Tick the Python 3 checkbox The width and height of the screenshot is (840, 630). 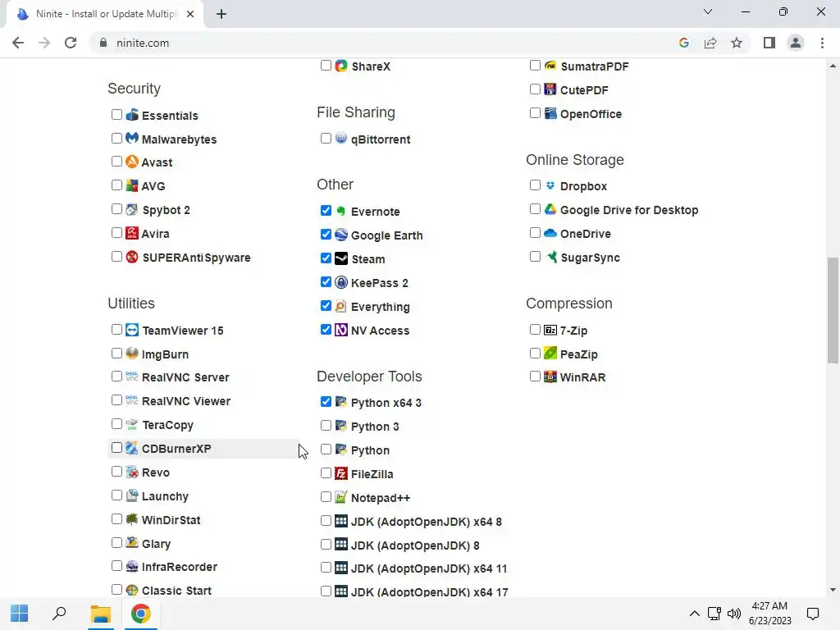pyautogui.click(x=326, y=426)
